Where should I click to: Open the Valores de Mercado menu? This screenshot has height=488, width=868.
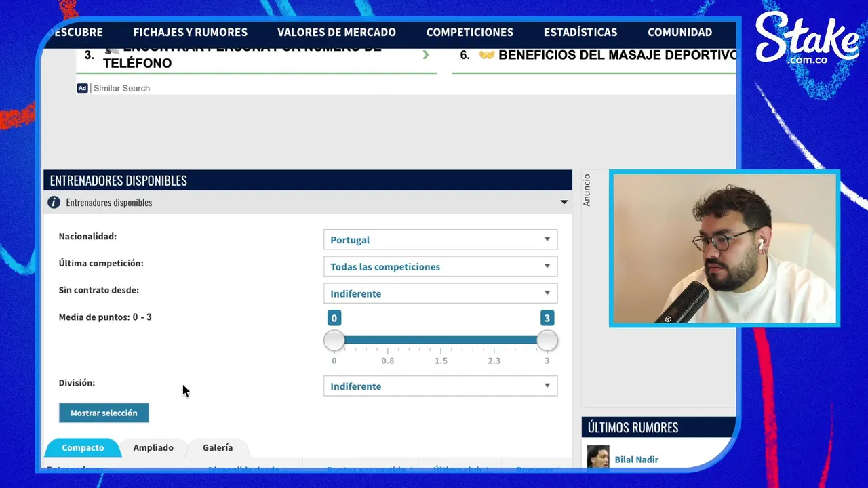(x=336, y=32)
